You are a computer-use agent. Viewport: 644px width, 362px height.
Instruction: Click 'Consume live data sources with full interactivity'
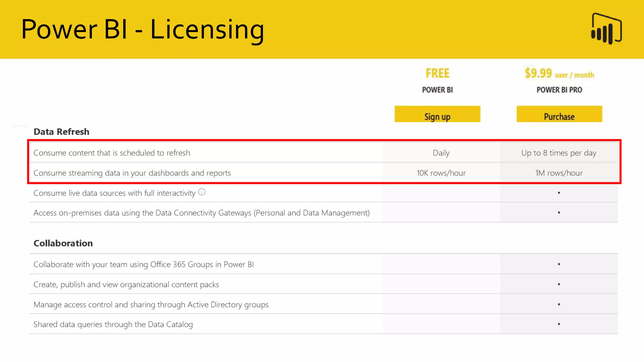[x=114, y=193]
